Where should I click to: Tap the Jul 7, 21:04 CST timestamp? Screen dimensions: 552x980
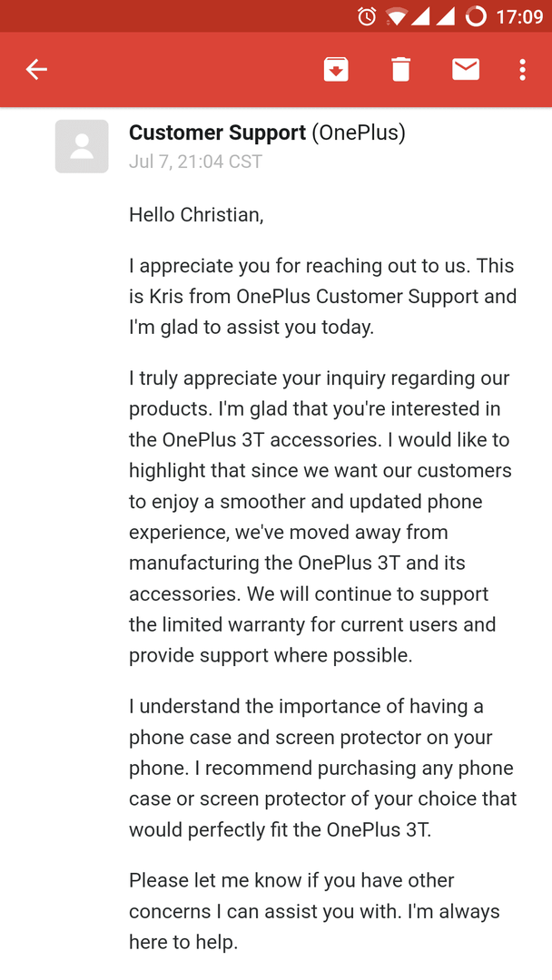click(x=196, y=162)
